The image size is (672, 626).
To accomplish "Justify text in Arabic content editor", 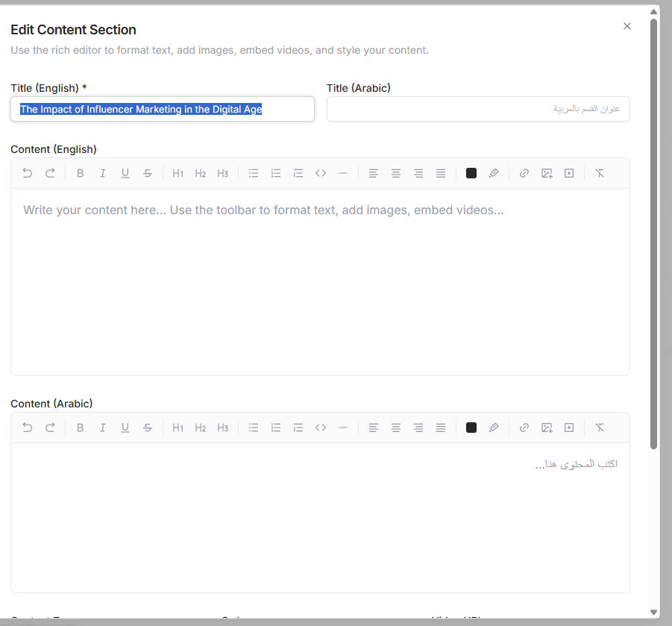I will 441,428.
